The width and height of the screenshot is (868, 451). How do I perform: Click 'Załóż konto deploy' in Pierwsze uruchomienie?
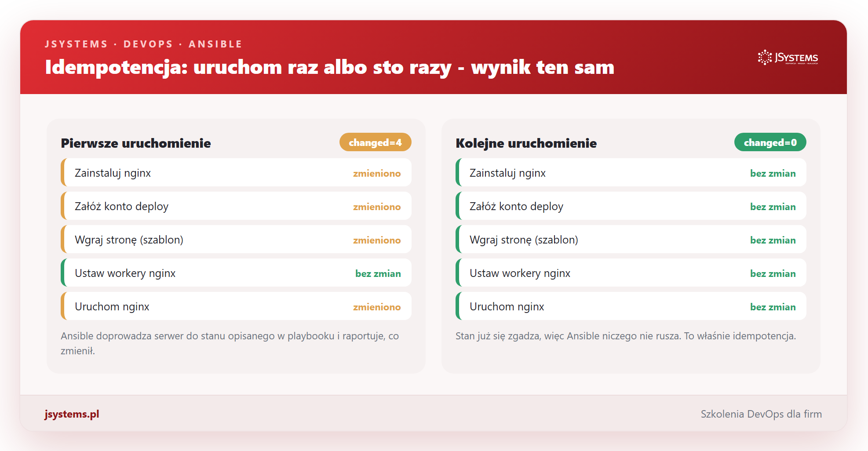pyautogui.click(x=121, y=207)
